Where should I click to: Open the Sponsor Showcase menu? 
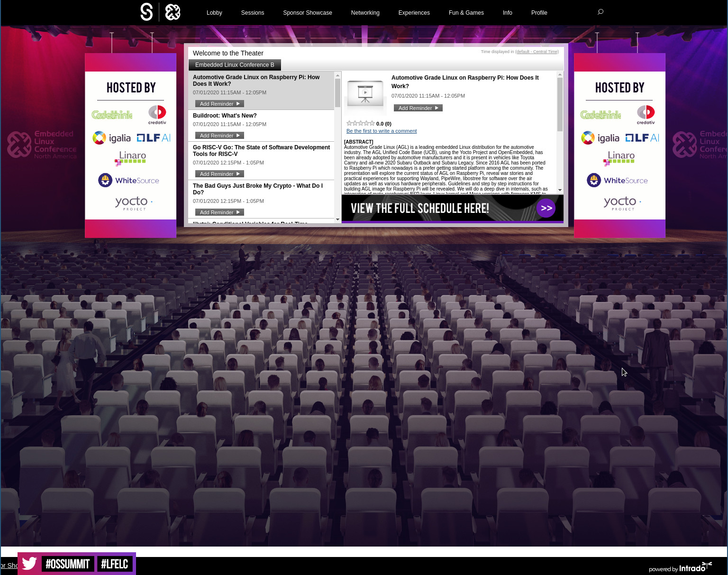tap(308, 13)
